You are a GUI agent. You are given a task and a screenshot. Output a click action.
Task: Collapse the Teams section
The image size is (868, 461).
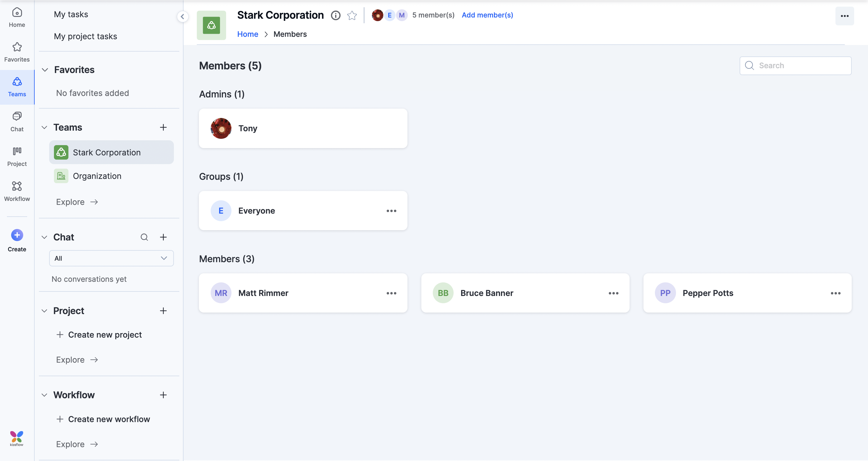point(44,127)
